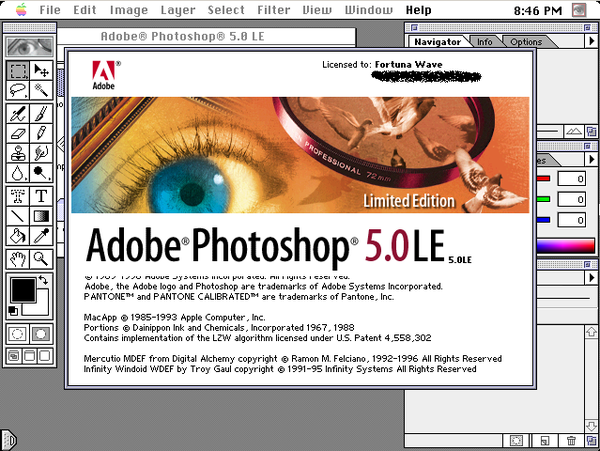Open the Color palette menu arrow
This screenshot has height=451, width=600.
pos(591,158)
